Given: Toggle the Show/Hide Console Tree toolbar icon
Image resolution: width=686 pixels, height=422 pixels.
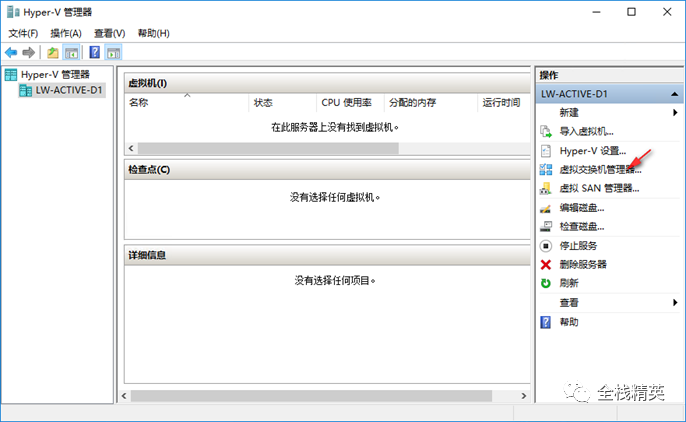Looking at the screenshot, I should coord(71,53).
